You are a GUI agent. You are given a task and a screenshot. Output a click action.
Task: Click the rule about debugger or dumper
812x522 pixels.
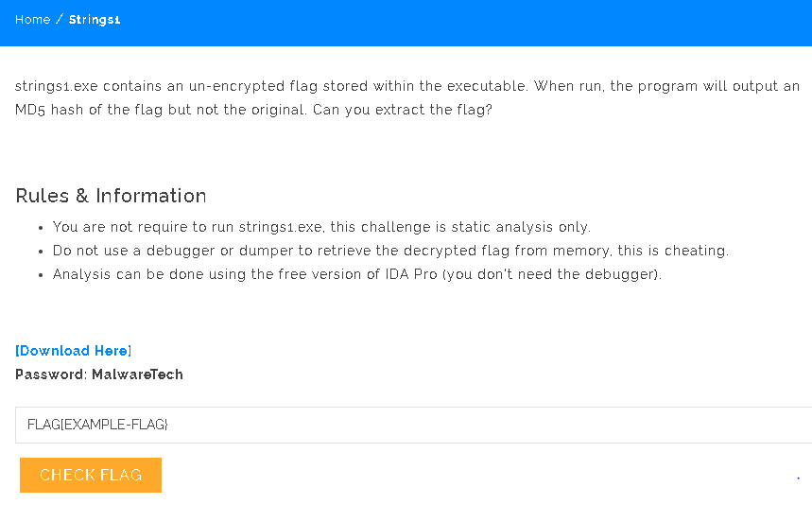pos(390,251)
